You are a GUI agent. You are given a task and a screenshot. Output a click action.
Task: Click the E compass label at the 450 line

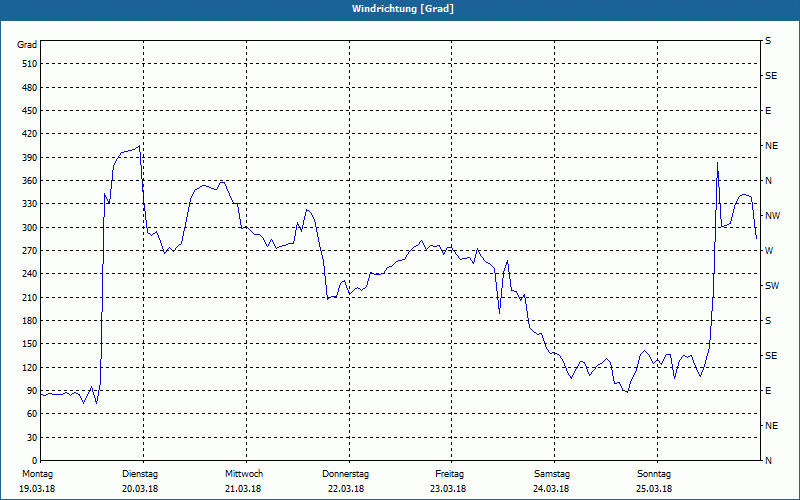coord(768,111)
